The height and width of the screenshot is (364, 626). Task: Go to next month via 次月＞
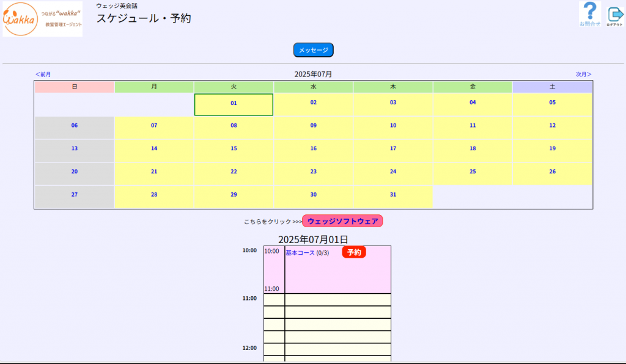coord(583,75)
